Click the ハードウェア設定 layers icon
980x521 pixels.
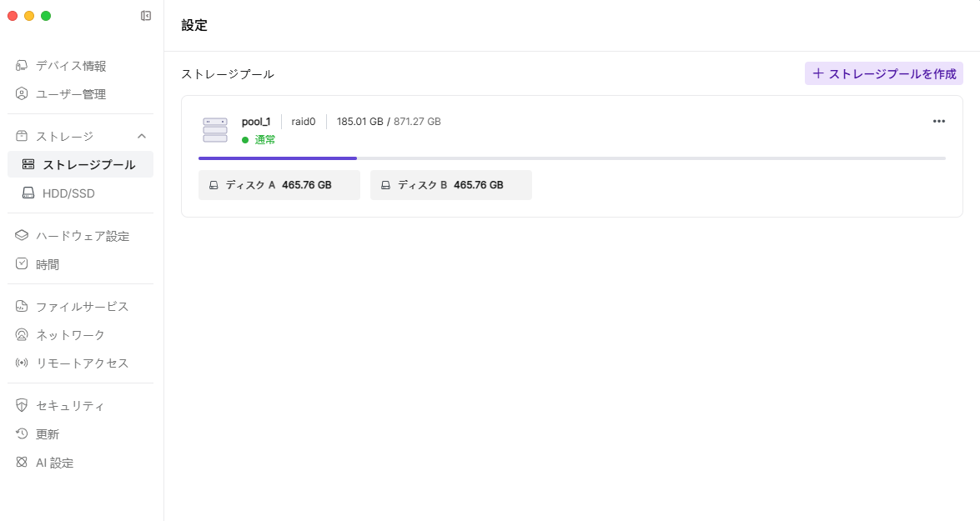pos(22,236)
